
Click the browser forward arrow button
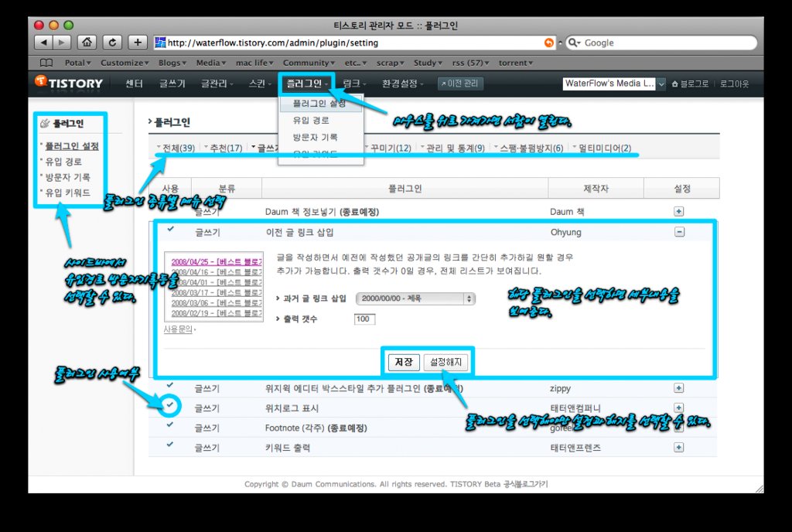point(62,43)
